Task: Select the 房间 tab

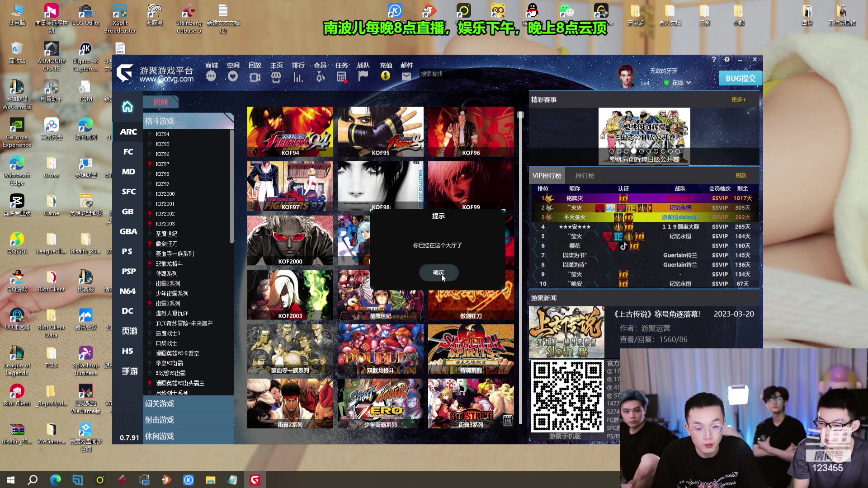Action: pos(160,102)
